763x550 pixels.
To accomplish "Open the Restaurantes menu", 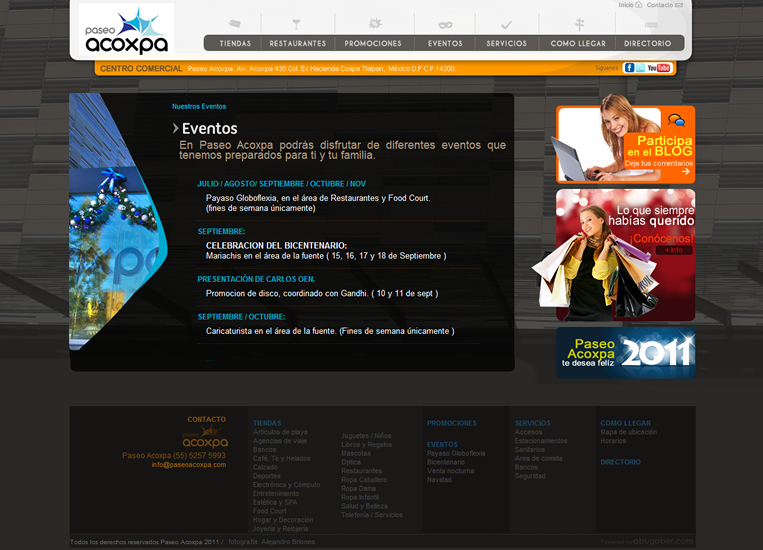I will tap(298, 43).
